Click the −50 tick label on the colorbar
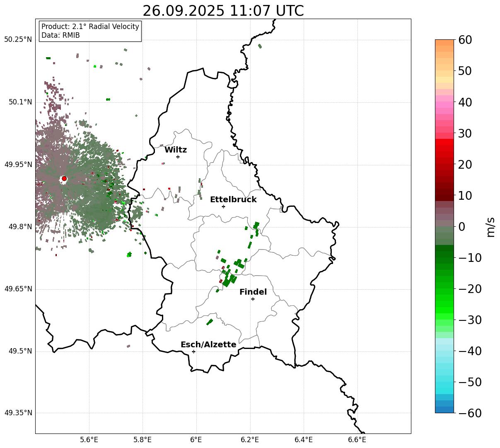 click(x=469, y=382)
